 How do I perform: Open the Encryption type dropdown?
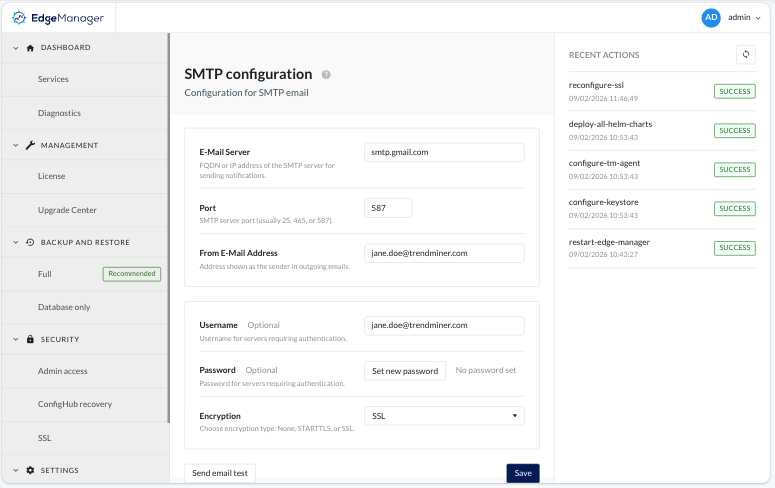coord(444,416)
